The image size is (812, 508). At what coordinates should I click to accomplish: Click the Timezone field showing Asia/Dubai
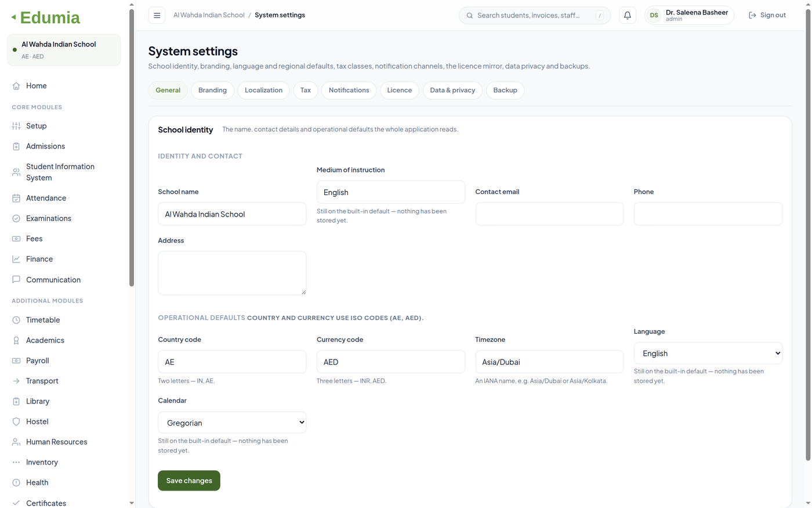[549, 362]
